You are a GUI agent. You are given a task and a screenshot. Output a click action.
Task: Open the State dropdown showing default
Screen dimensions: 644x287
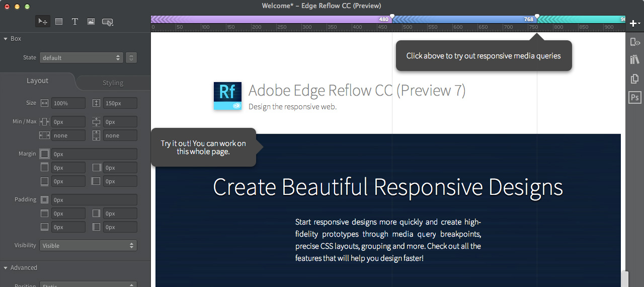click(81, 58)
